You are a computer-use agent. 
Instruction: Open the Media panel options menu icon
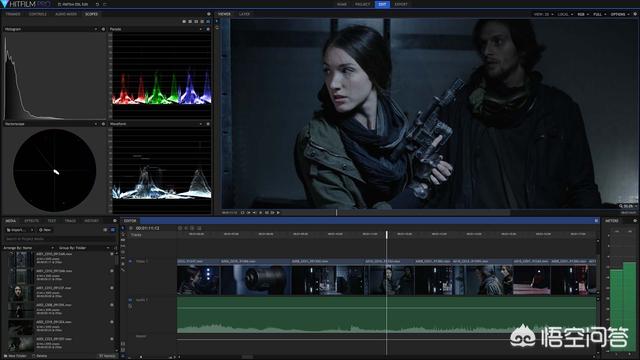click(114, 221)
